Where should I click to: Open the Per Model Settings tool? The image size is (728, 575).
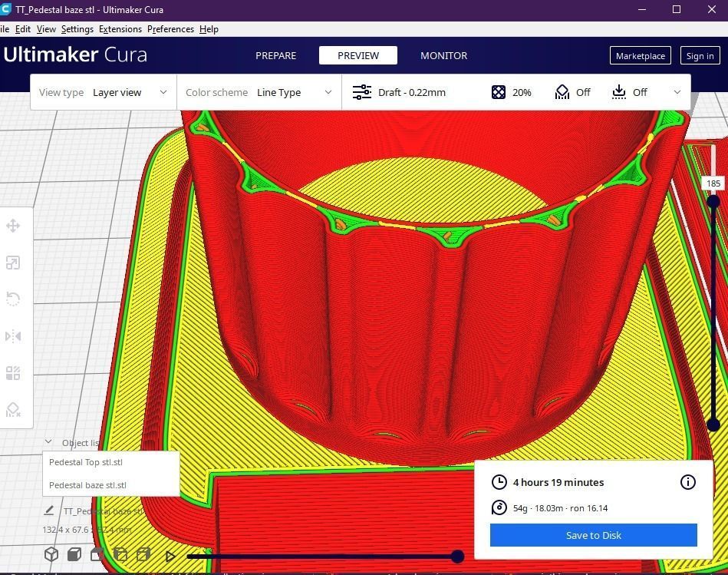point(13,373)
